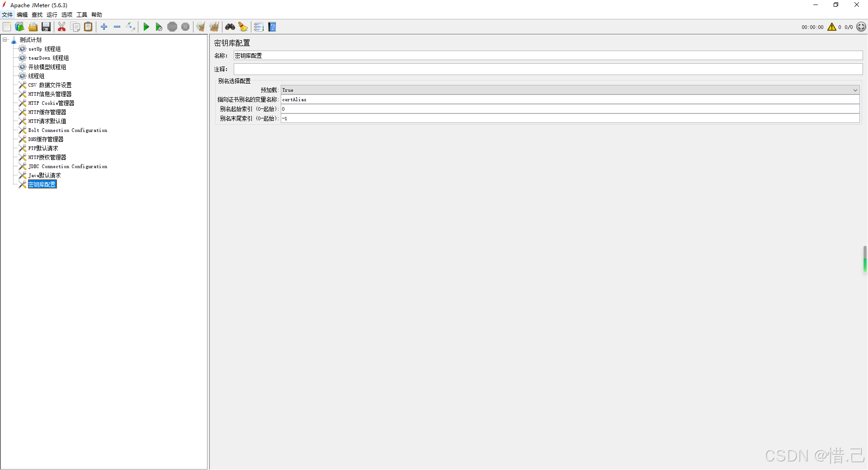Click the Cut scissors icon
This screenshot has height=470, width=868.
pyautogui.click(x=62, y=27)
